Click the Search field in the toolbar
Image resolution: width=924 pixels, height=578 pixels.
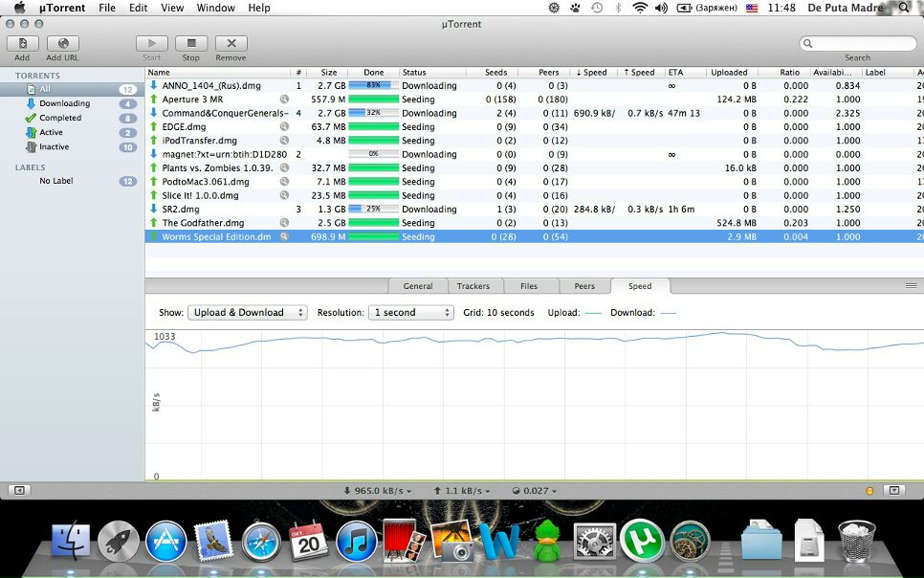[x=858, y=44]
